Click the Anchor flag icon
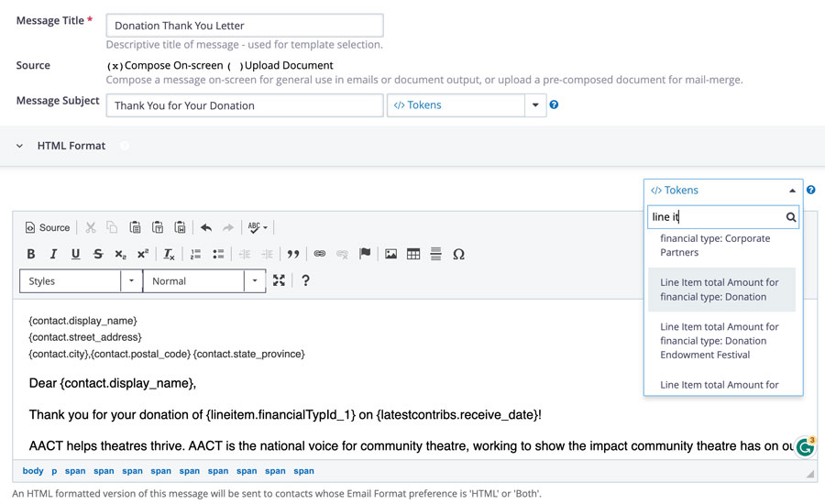 click(365, 254)
